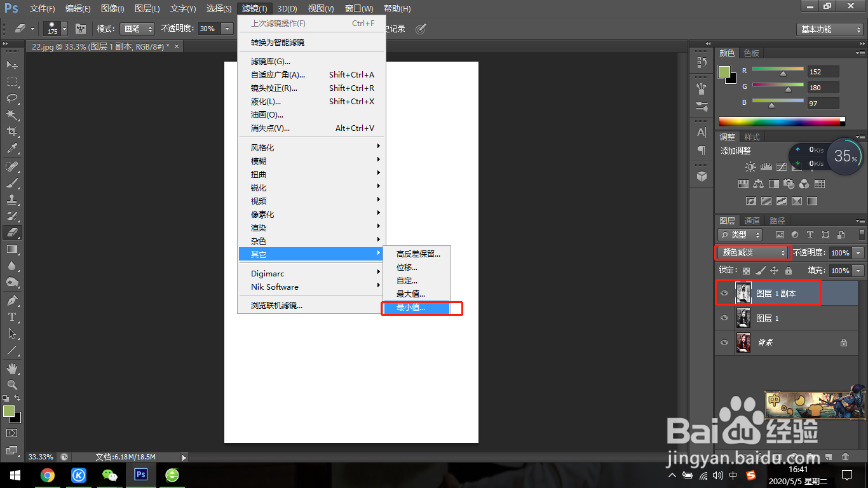Select the Magic Wand tool

[x=12, y=115]
